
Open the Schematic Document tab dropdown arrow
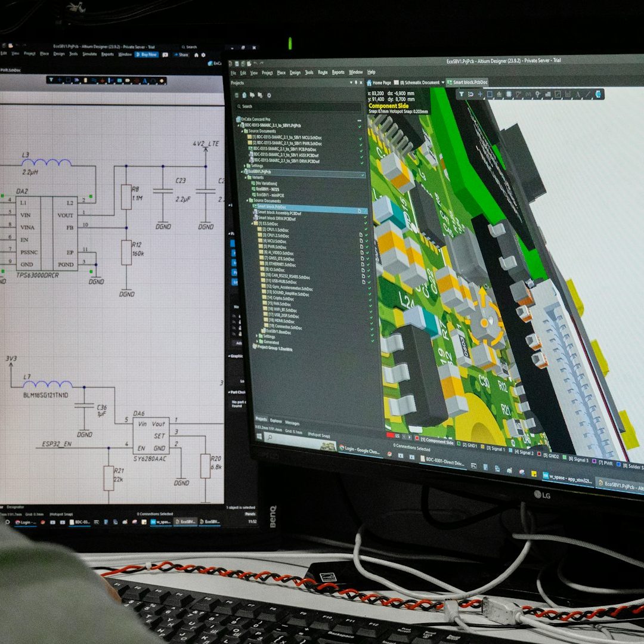click(x=442, y=82)
